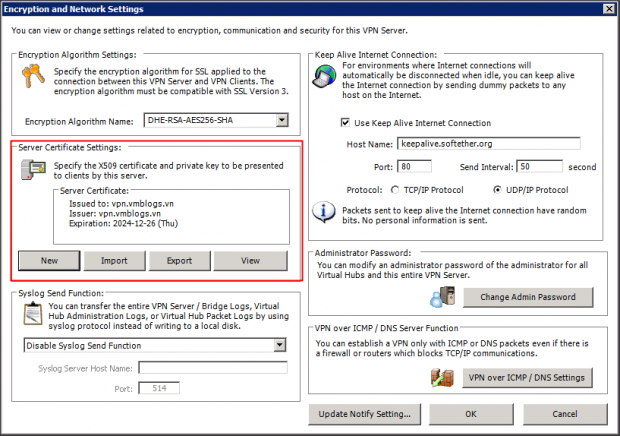Open VPN over ICMP / DNS Settings

pyautogui.click(x=527, y=378)
